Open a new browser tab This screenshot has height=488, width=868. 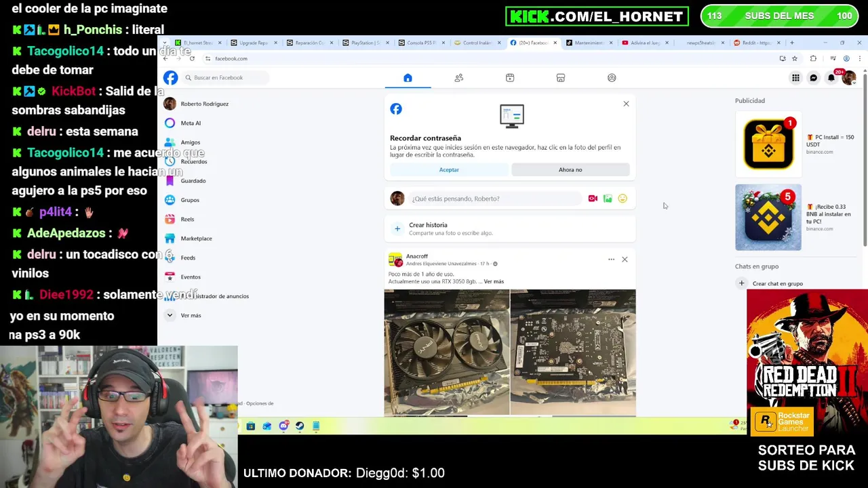(792, 43)
